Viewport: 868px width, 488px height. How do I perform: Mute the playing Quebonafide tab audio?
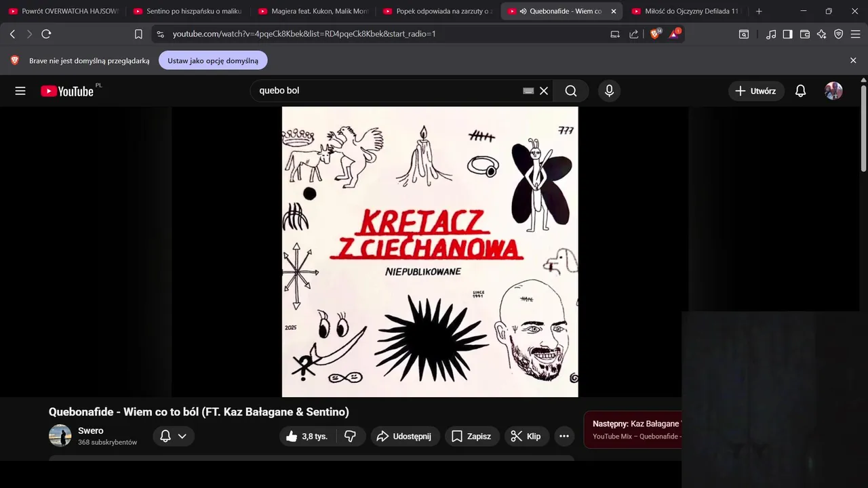[524, 12]
